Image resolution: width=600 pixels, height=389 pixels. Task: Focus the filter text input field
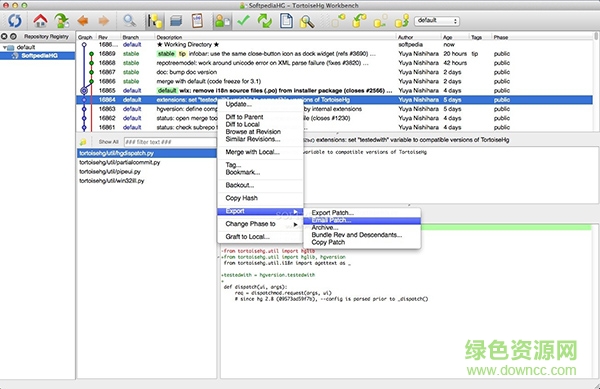pyautogui.click(x=170, y=142)
